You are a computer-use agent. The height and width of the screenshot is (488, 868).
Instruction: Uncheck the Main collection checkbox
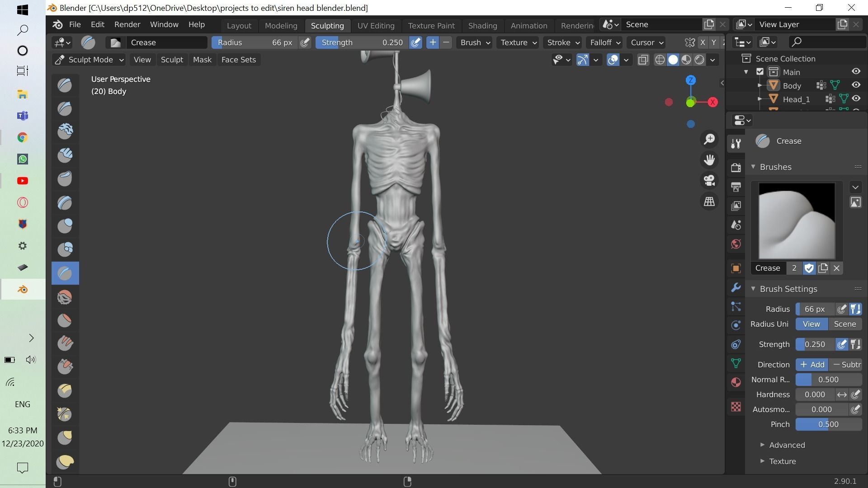(x=760, y=72)
